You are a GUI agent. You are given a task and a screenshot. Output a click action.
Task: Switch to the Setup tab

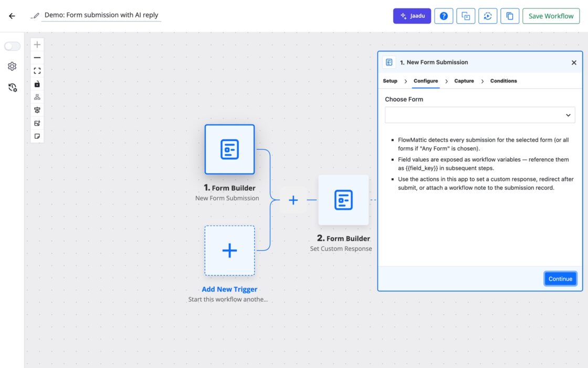click(x=390, y=81)
